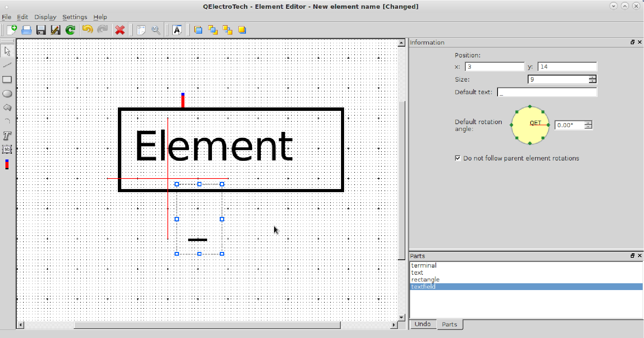Delete selection with the red X
Image resolution: width=644 pixels, height=338 pixels.
point(120,30)
